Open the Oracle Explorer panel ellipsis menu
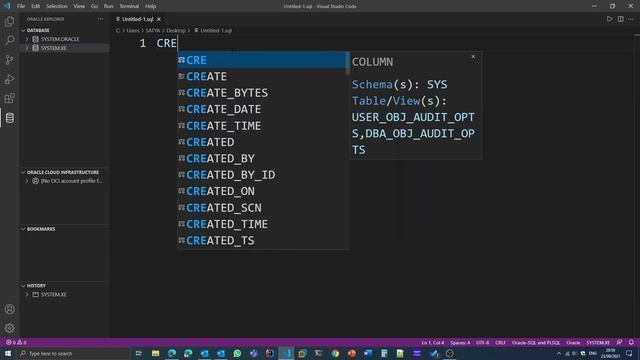Image resolution: width=640 pixels, height=360 pixels. [x=100, y=19]
